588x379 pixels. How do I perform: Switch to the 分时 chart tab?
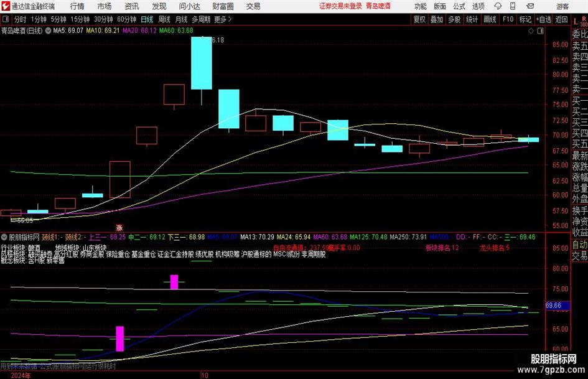click(x=21, y=19)
